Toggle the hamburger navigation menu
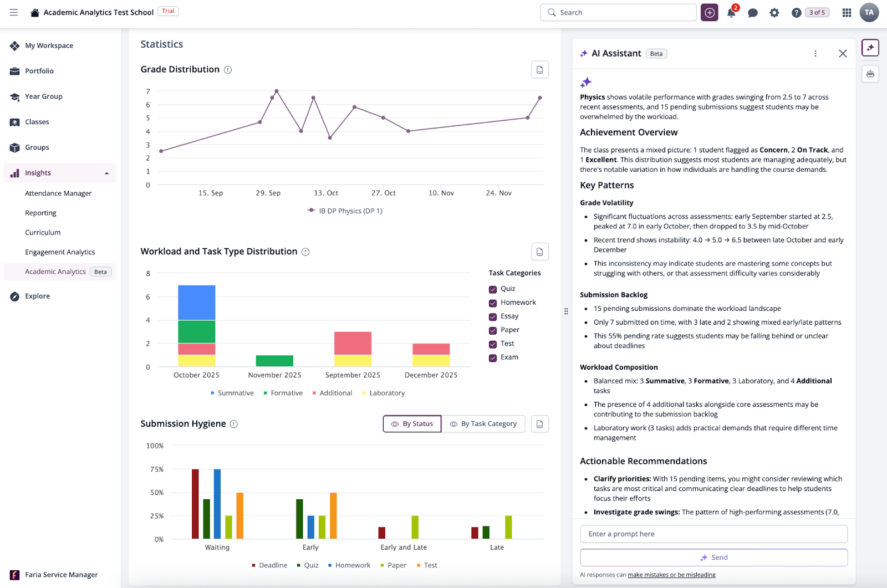 pyautogui.click(x=14, y=12)
